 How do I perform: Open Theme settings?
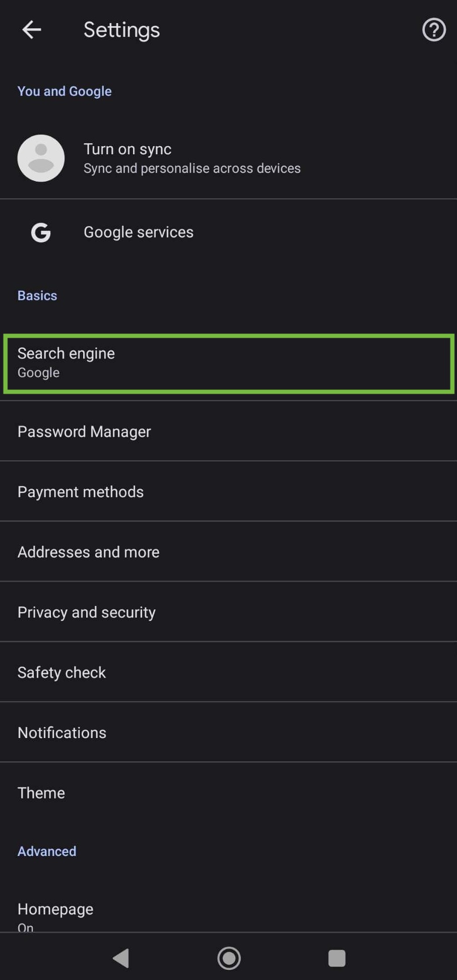41,792
